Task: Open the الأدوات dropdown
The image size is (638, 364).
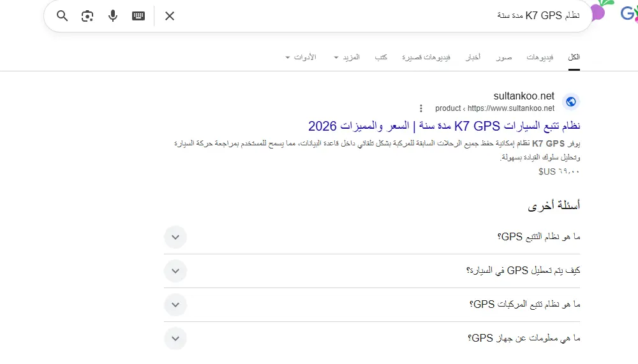Action: pos(300,57)
